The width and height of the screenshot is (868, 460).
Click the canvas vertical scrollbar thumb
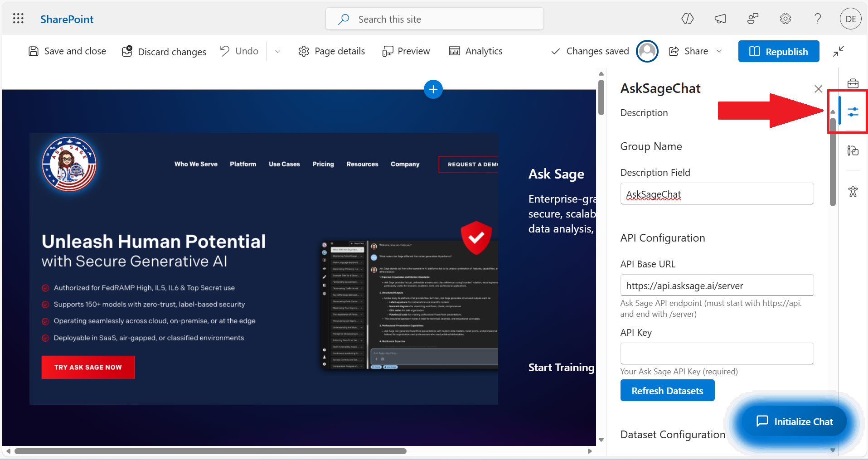601,97
